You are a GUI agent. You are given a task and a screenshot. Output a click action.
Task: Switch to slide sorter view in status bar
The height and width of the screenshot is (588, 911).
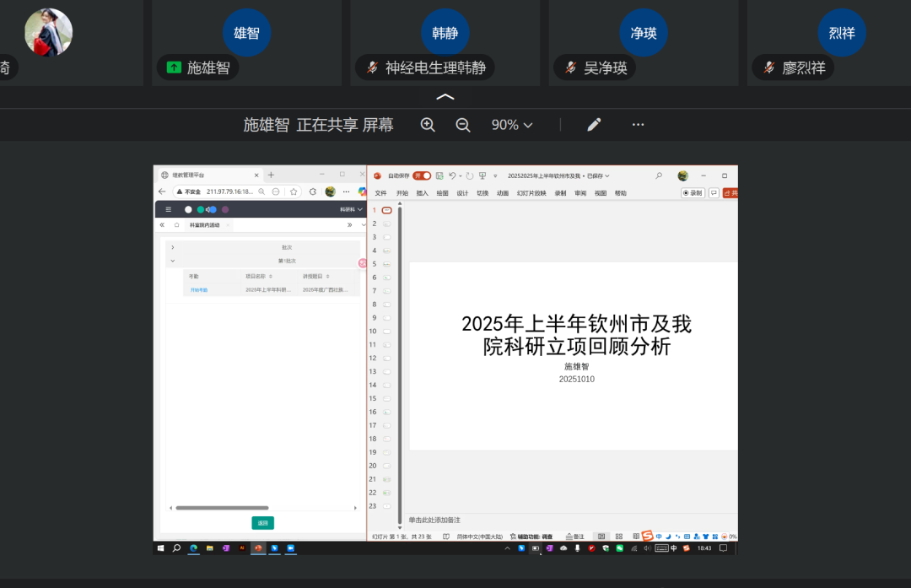pyautogui.click(x=618, y=537)
